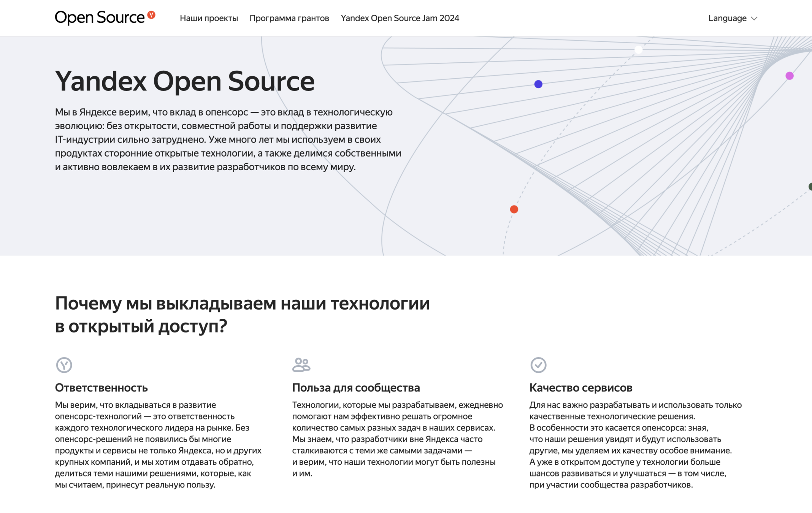Open the Language dropdown
This screenshot has height=513, width=812.
tap(727, 18)
